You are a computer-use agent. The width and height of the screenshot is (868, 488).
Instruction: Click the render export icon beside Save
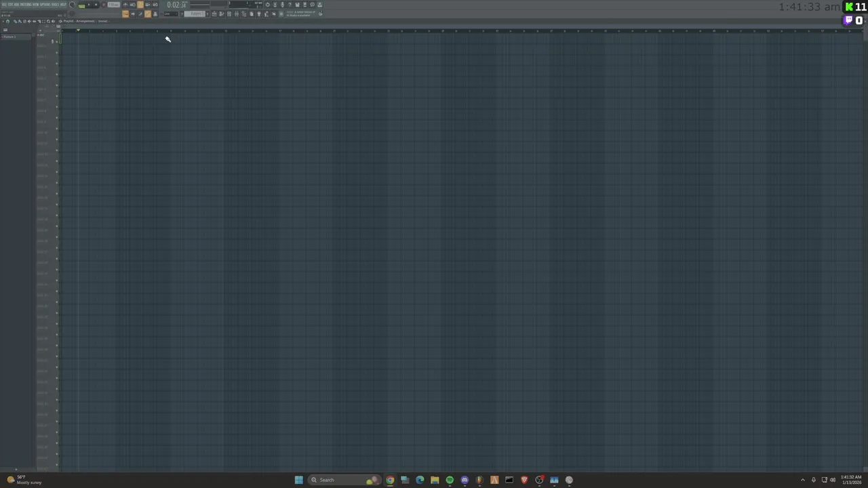(x=304, y=5)
